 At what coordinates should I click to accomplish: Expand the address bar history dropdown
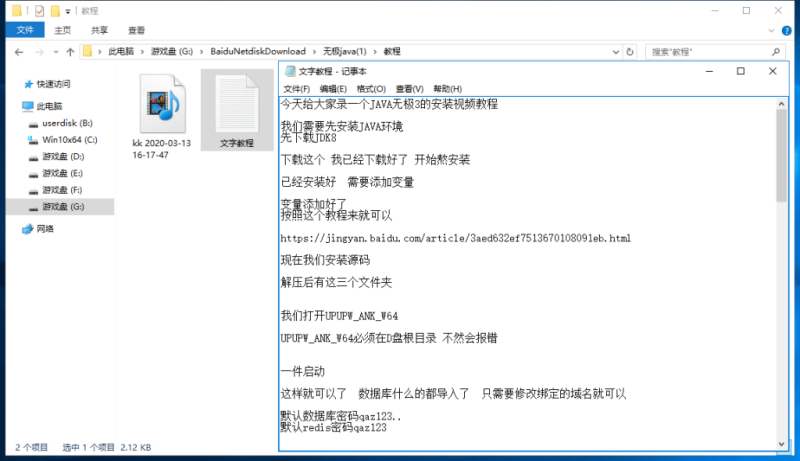pos(616,52)
